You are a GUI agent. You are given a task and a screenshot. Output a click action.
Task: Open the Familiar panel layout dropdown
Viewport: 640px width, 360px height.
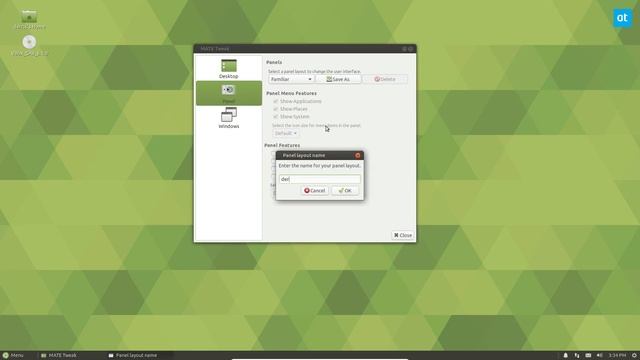(291, 79)
